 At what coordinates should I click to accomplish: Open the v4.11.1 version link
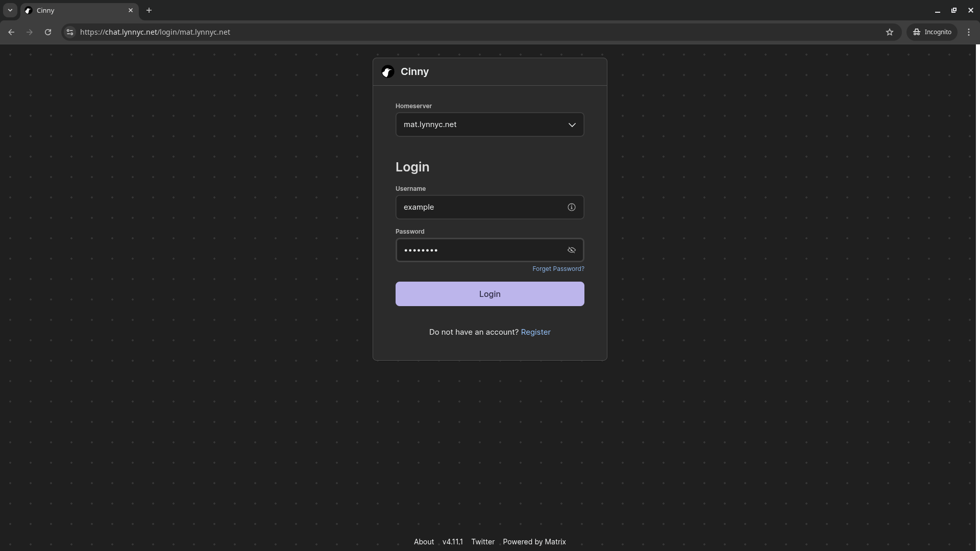pyautogui.click(x=452, y=542)
